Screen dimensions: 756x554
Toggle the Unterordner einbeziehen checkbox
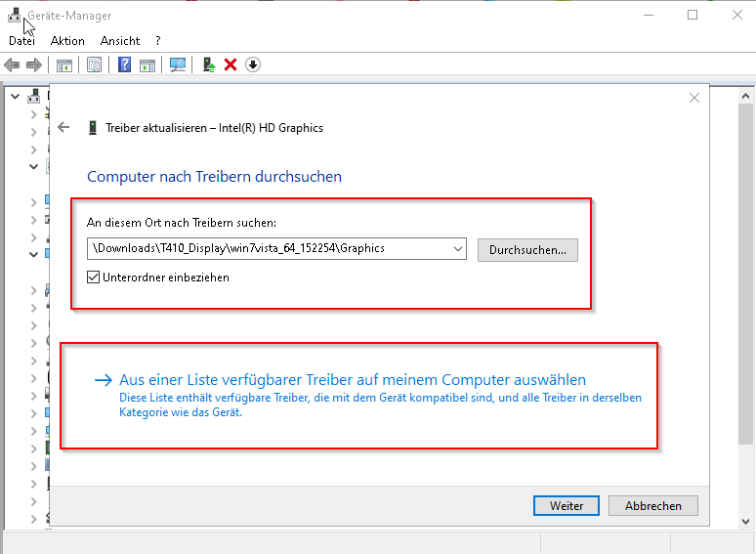[x=93, y=277]
